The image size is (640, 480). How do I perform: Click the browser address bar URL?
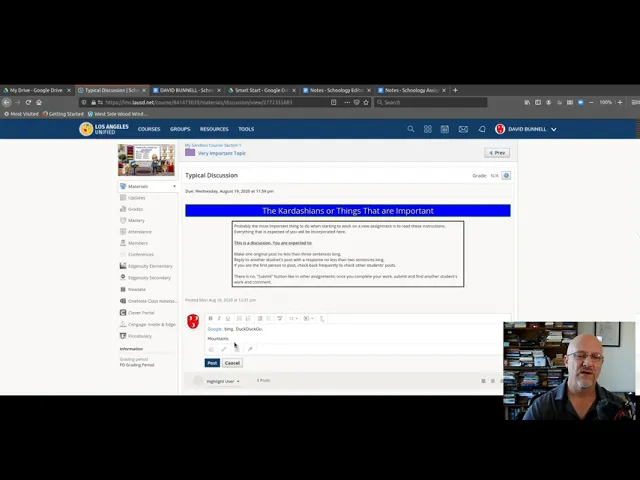coord(199,102)
